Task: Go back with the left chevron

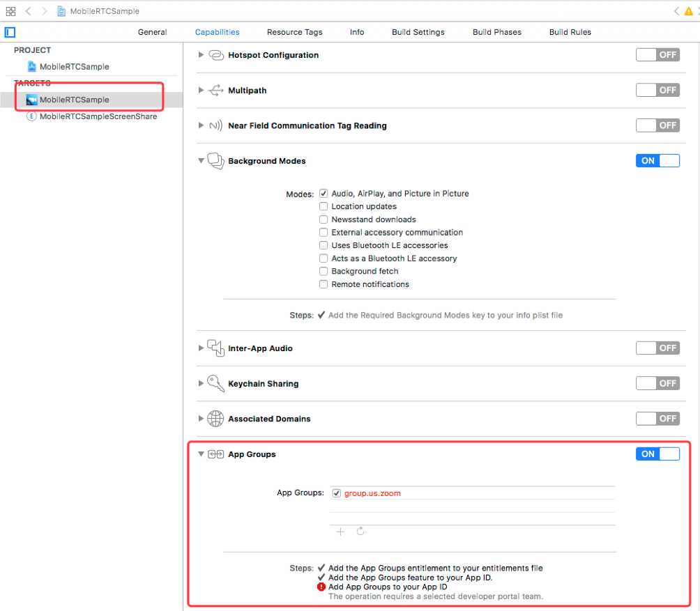Action: pos(28,11)
